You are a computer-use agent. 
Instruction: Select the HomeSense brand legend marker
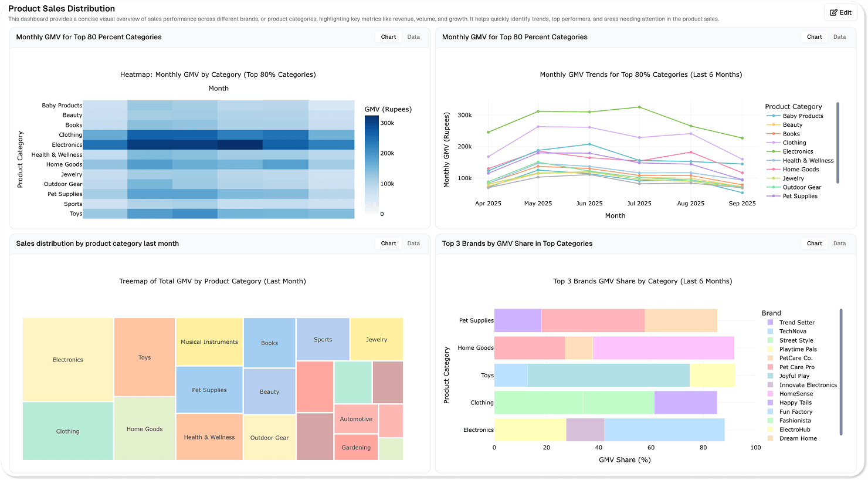(x=769, y=394)
